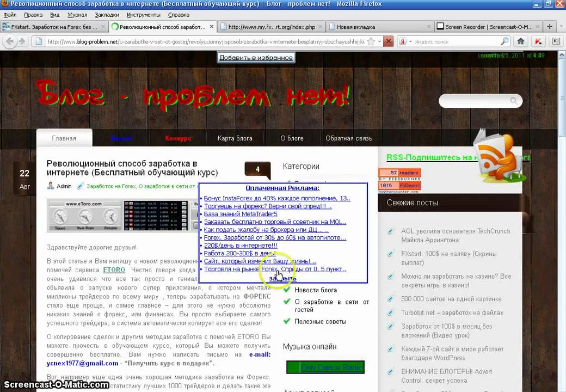Image resolution: width=566 pixels, height=392 pixels.
Task: Click the Yandex search magnifier icon
Action: 505,41
